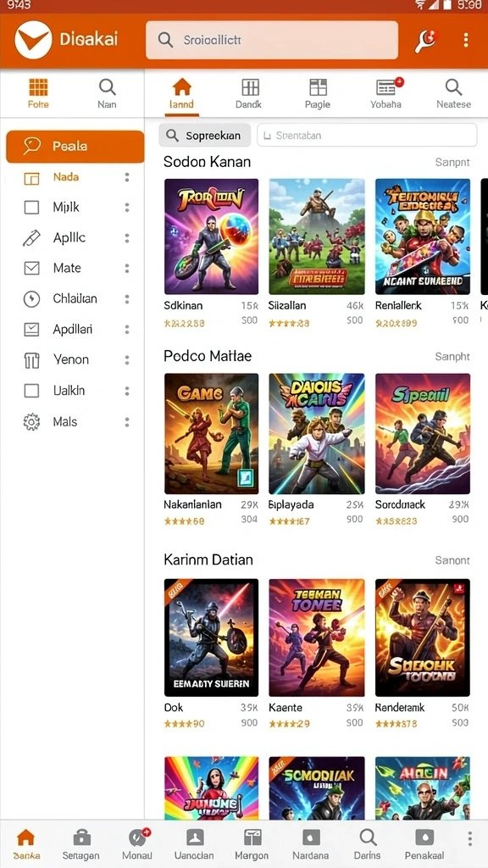This screenshot has height=868, width=488.
Task: Switch to the Yobaha tab
Action: (x=386, y=93)
